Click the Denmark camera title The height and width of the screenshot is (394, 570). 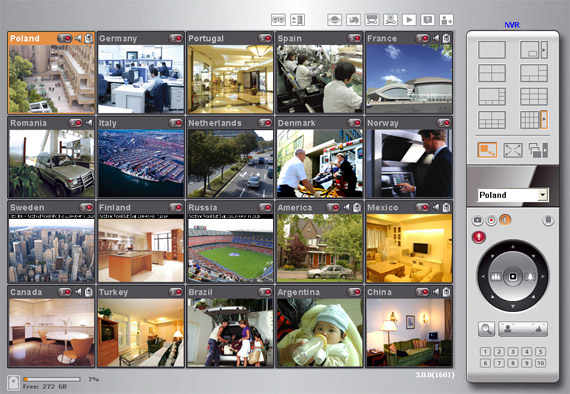click(296, 123)
